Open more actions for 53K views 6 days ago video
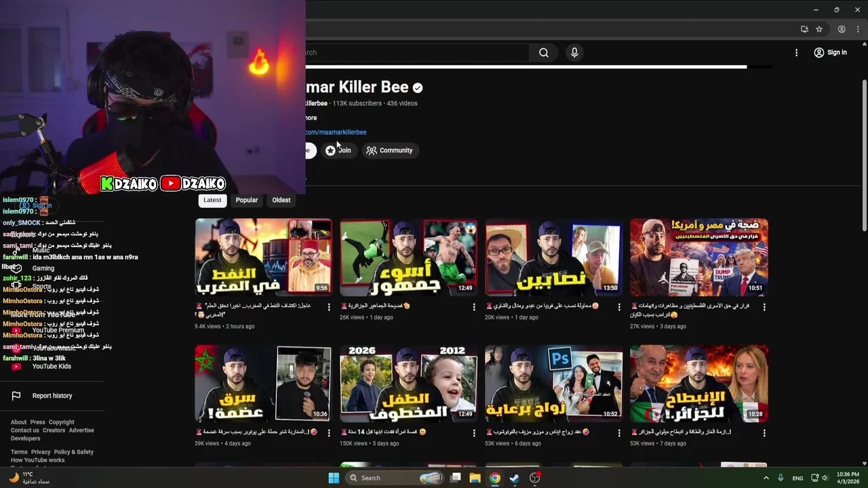The image size is (868, 488). tap(618, 432)
